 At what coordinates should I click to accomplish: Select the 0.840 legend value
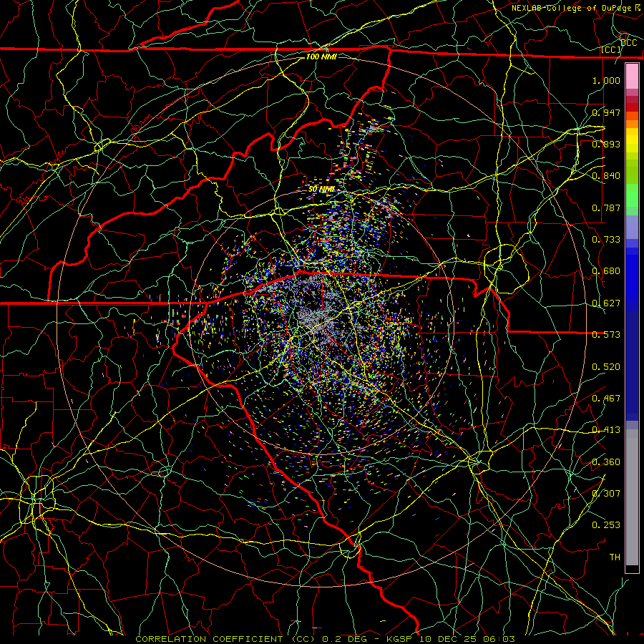[606, 176]
